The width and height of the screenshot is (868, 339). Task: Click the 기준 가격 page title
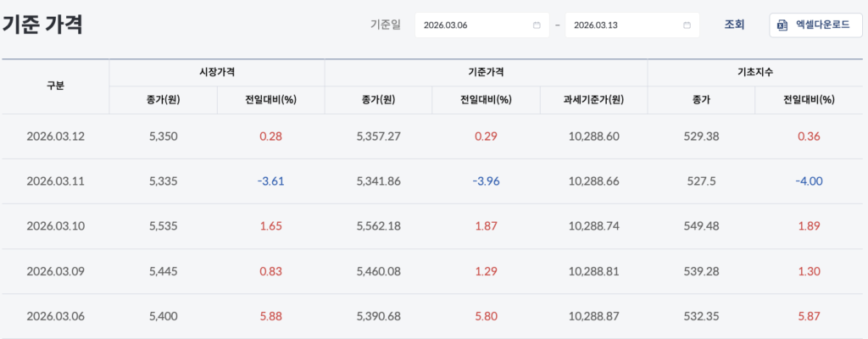[42, 24]
